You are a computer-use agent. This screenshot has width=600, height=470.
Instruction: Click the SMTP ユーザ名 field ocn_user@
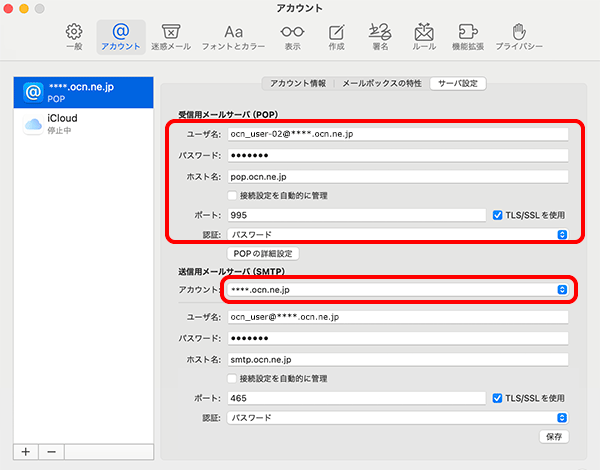click(x=398, y=317)
